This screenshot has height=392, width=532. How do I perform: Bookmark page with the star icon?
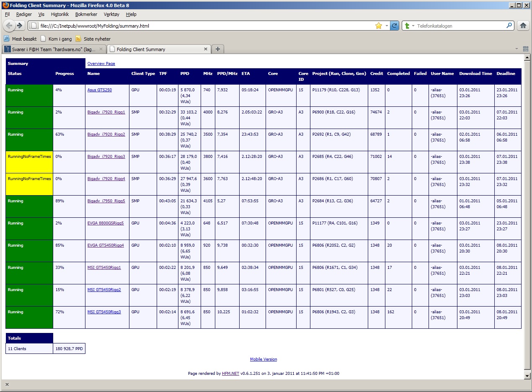point(379,26)
